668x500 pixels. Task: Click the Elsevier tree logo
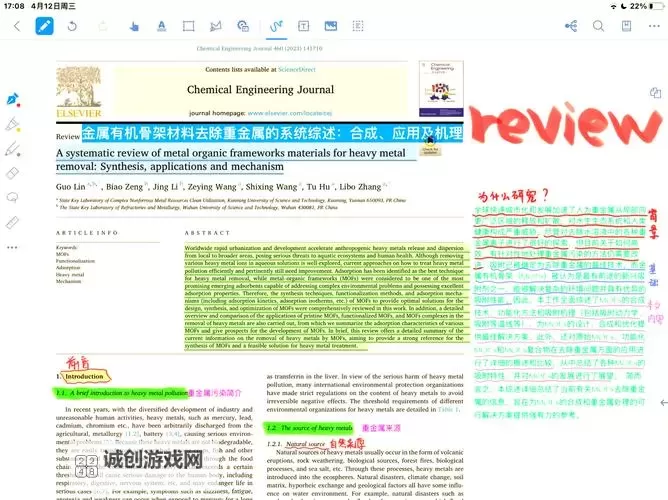coord(79,92)
